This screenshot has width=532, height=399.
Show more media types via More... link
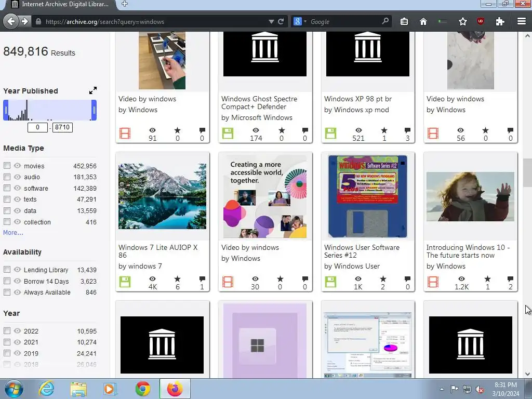[x=13, y=233]
